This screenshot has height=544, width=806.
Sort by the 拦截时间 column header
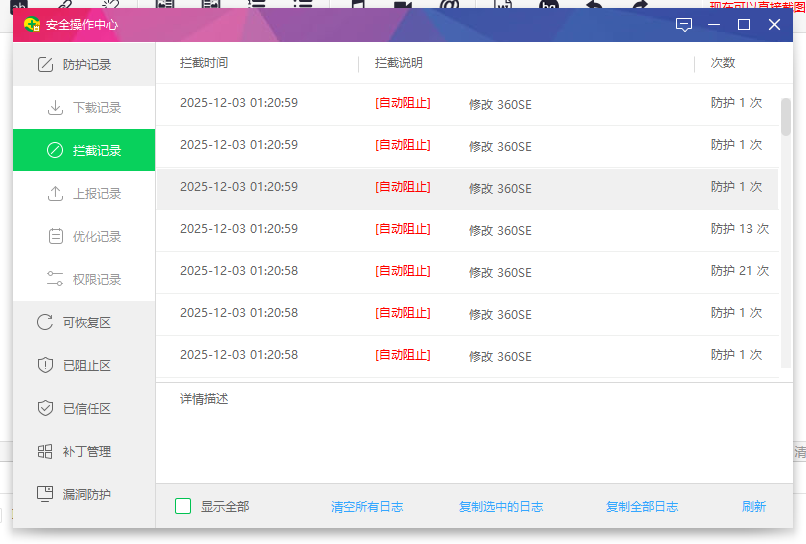click(204, 63)
